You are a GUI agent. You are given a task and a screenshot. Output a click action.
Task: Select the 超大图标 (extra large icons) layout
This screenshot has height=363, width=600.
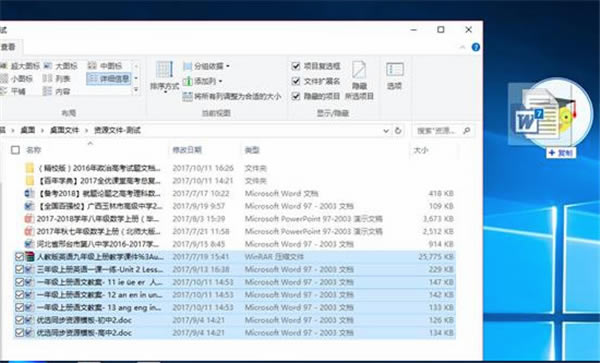(x=20, y=66)
